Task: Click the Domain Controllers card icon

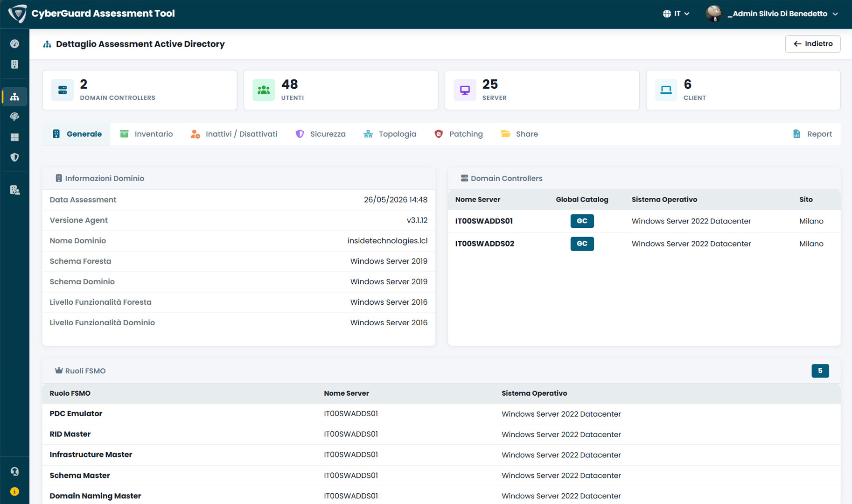Action: pos(63,90)
